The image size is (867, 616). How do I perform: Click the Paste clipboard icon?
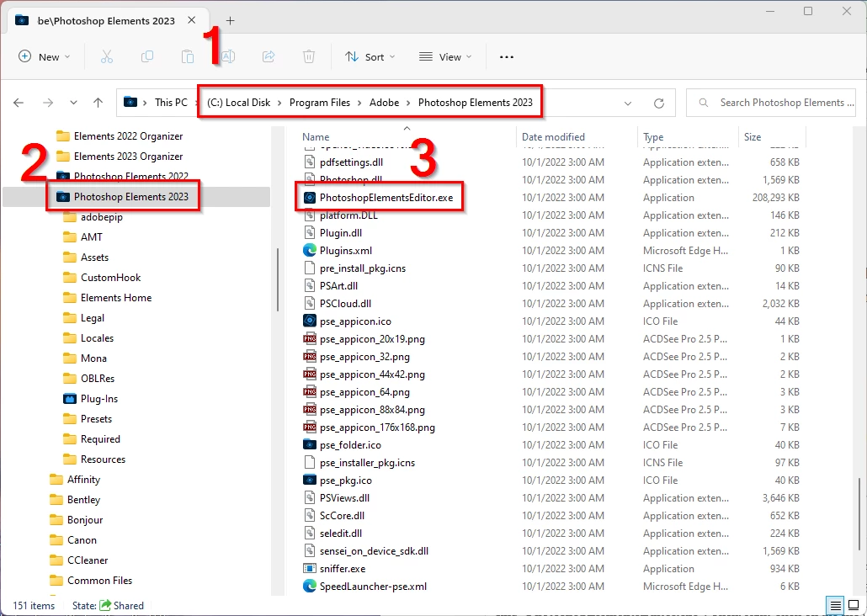pyautogui.click(x=188, y=57)
